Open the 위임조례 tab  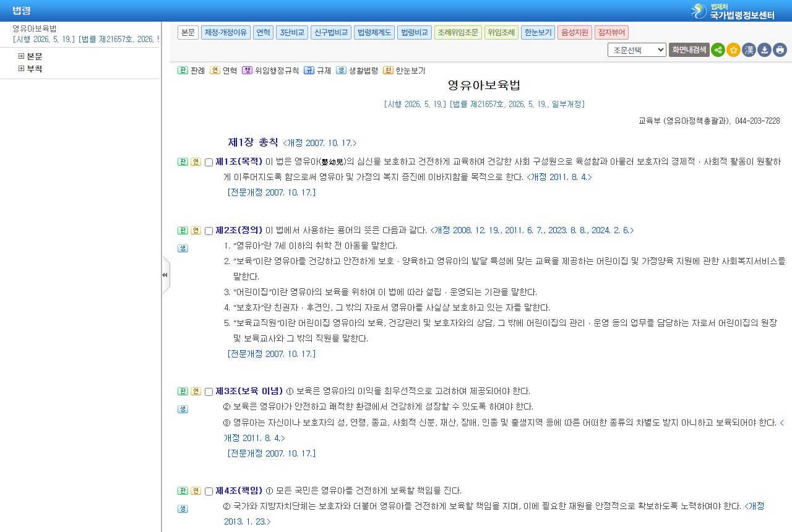(501, 33)
